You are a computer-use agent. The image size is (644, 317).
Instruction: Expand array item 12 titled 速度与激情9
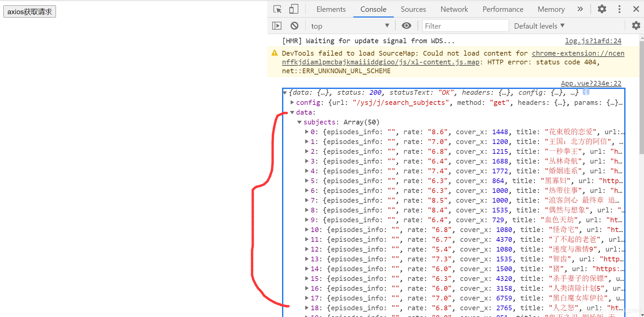tap(307, 249)
